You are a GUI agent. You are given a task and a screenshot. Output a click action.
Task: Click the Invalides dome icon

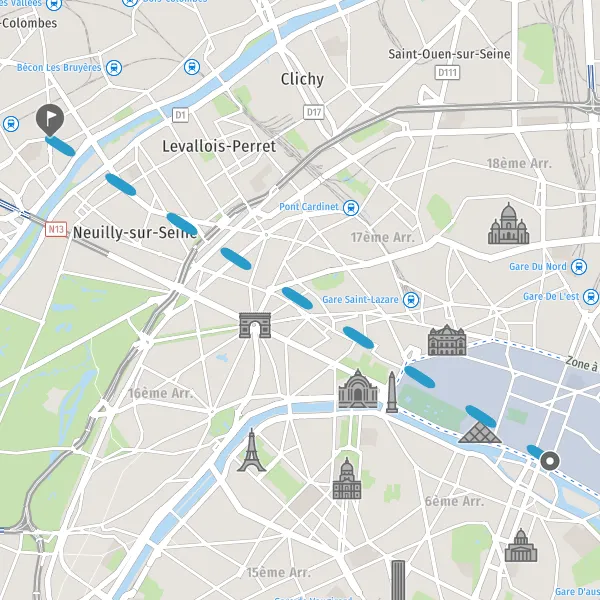(347, 478)
